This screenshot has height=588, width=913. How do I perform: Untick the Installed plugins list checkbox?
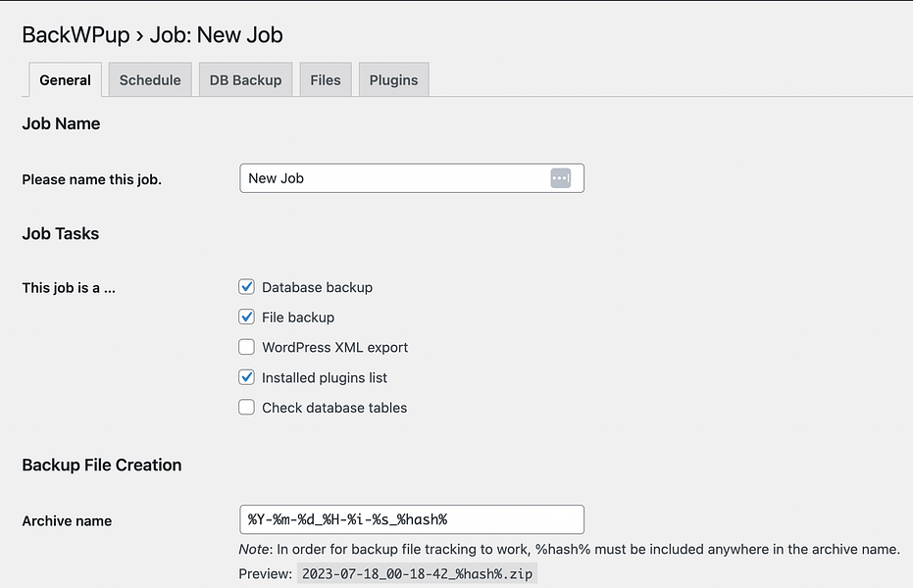[247, 377]
